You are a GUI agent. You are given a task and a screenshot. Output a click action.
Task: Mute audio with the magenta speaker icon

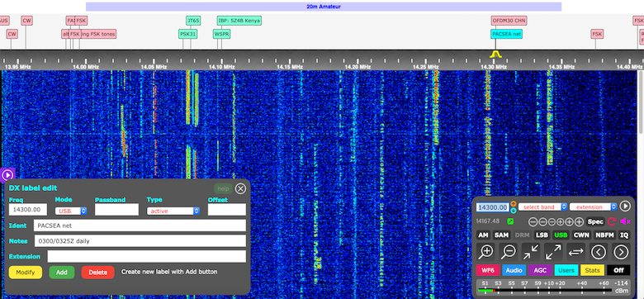pos(625,222)
